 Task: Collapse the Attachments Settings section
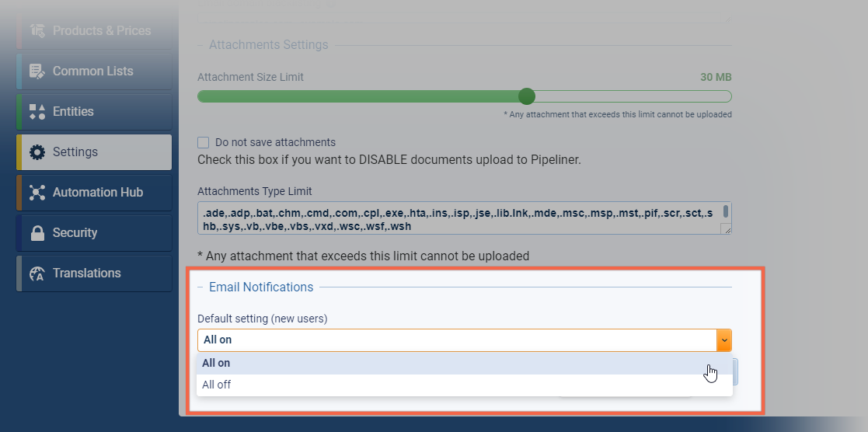click(x=200, y=45)
